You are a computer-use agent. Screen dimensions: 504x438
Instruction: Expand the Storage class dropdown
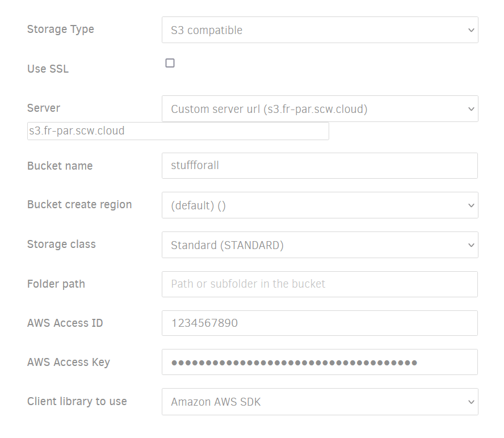coord(320,245)
